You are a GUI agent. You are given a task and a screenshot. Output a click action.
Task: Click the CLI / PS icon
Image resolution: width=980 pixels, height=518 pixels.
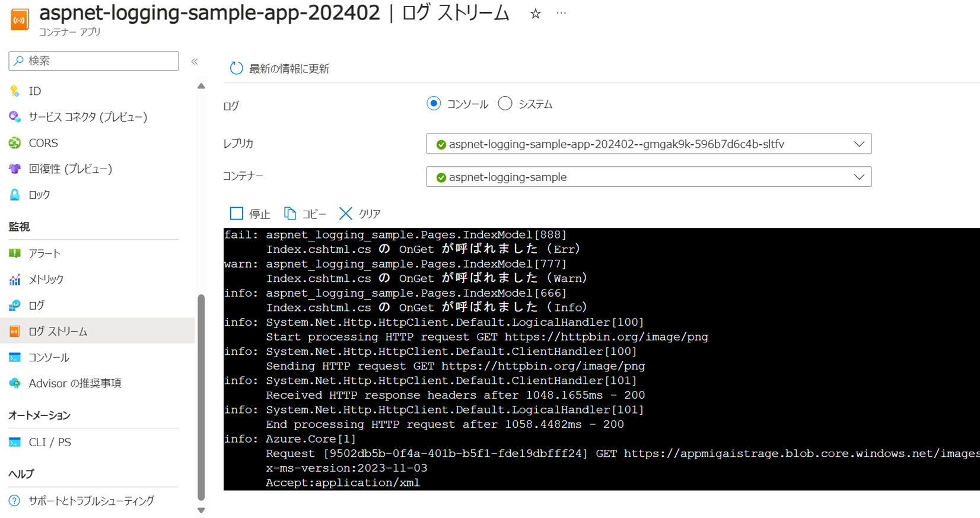point(15,442)
